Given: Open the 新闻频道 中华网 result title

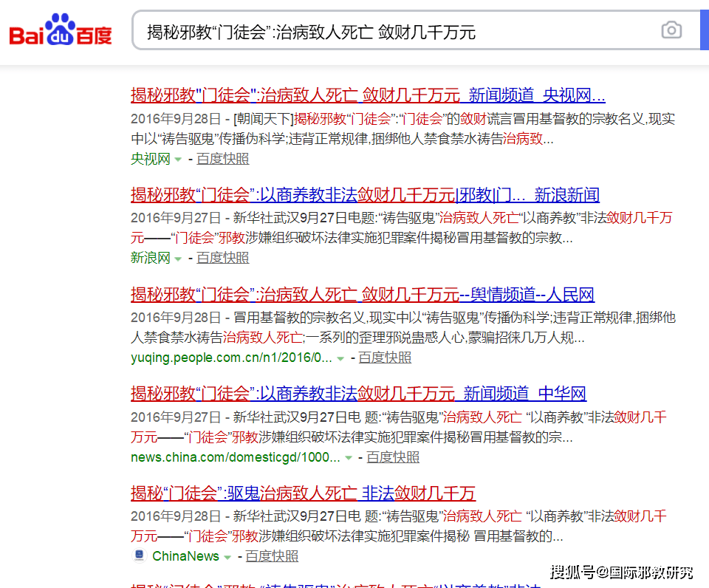Looking at the screenshot, I should (x=358, y=394).
